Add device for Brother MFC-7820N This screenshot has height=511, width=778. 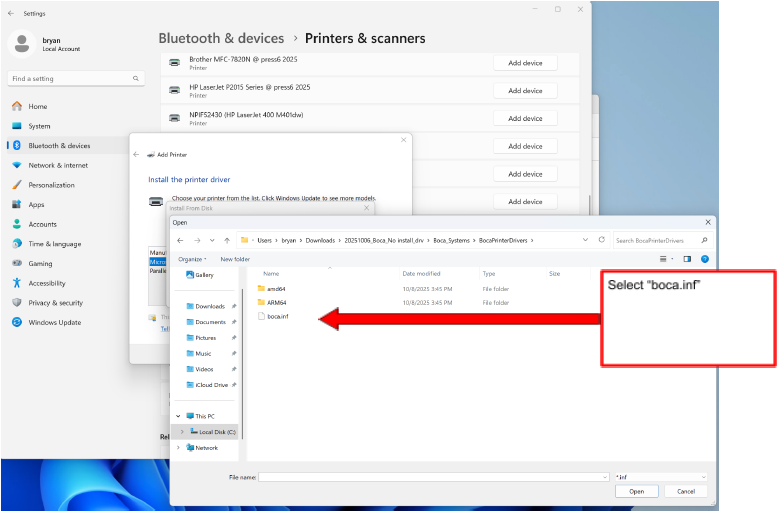tap(525, 63)
